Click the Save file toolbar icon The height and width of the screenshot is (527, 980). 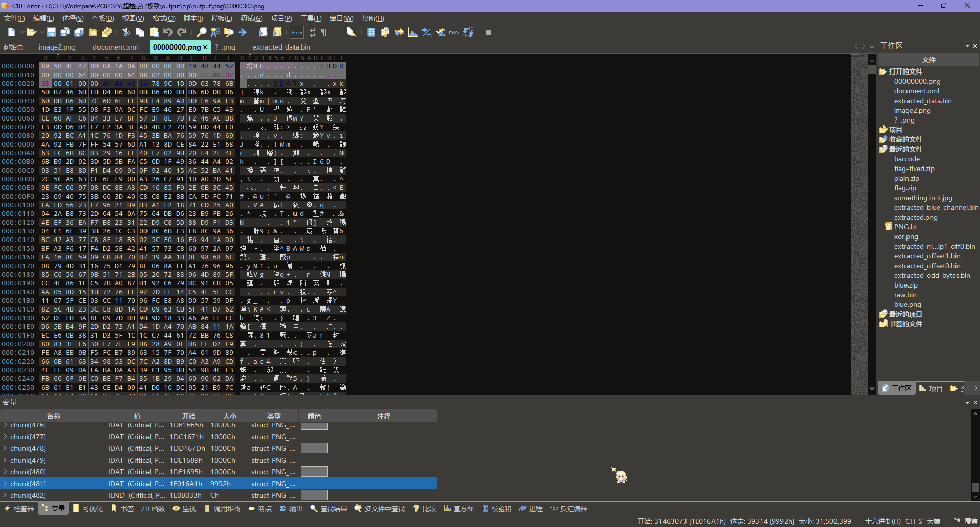pyautogui.click(x=52, y=32)
